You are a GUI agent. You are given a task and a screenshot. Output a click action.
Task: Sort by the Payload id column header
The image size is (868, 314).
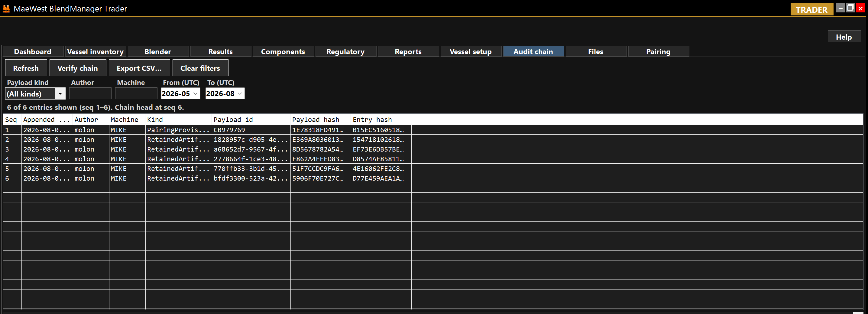pos(251,119)
